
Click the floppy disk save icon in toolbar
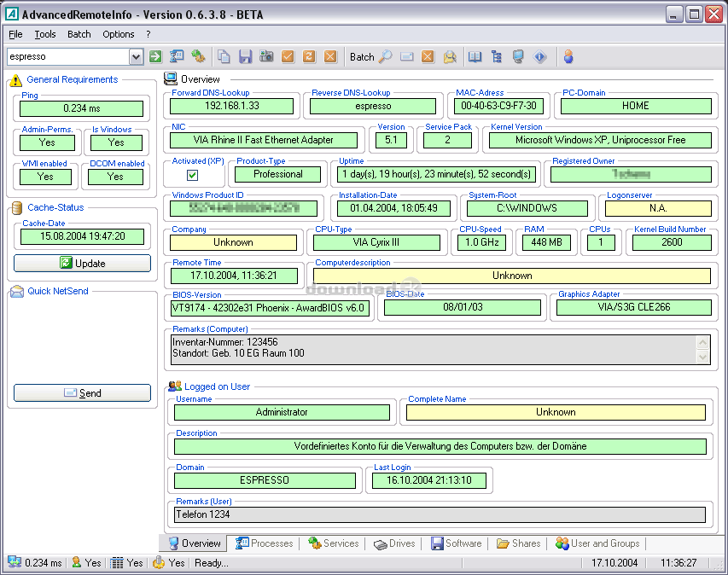[x=245, y=56]
